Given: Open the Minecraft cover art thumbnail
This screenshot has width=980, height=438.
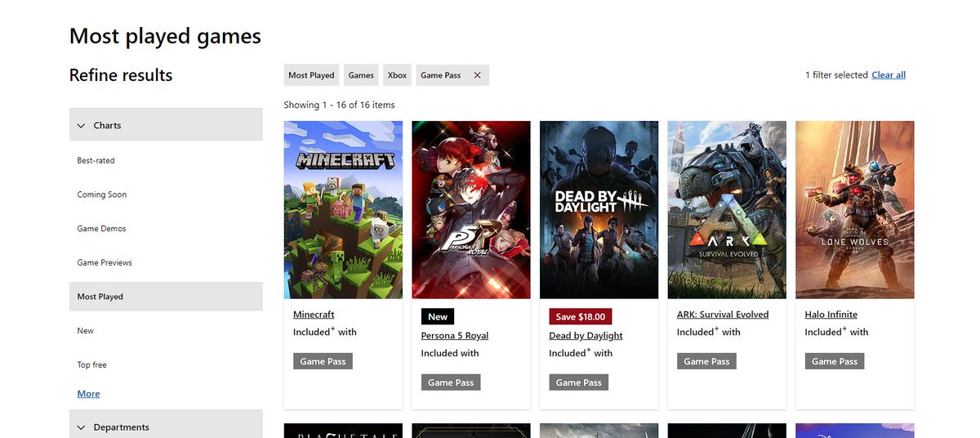Looking at the screenshot, I should tap(343, 210).
